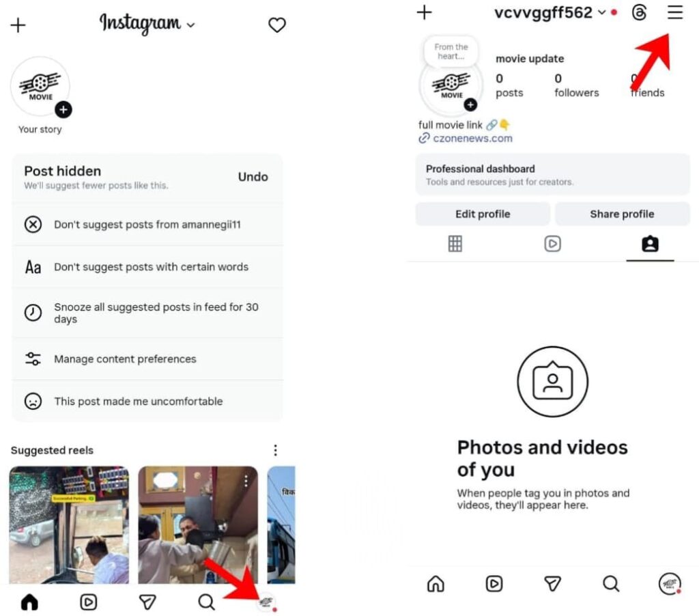Open the hamburger menu on profile
Viewport: 699px width, 616px height.
click(x=674, y=12)
